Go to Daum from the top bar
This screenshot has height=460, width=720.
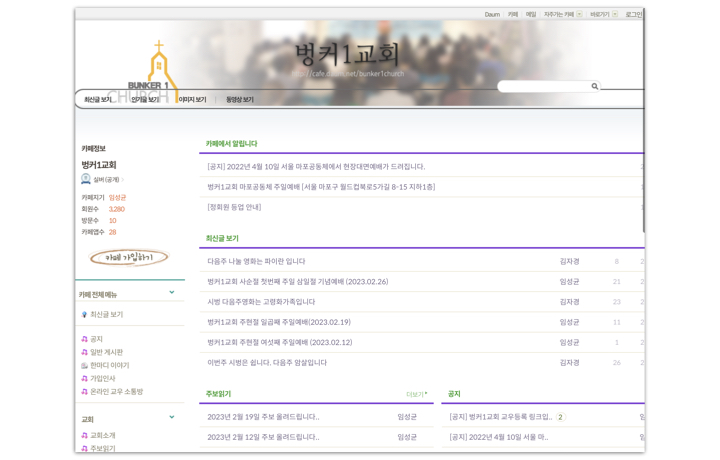492,14
